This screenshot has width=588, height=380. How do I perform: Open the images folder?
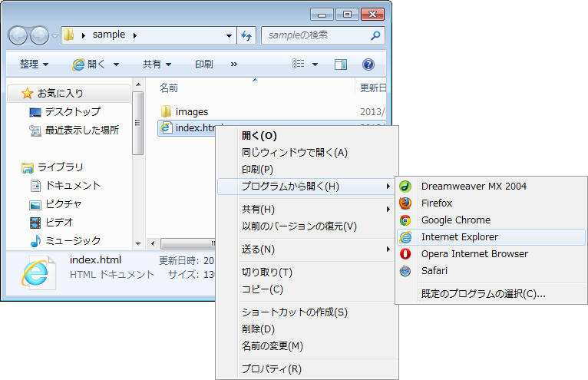pyautogui.click(x=191, y=112)
